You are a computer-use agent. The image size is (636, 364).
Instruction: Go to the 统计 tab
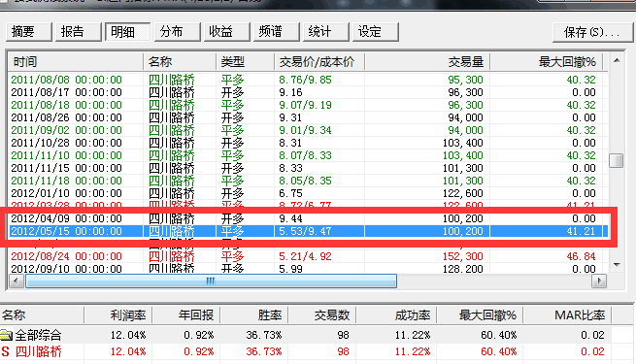pos(325,32)
